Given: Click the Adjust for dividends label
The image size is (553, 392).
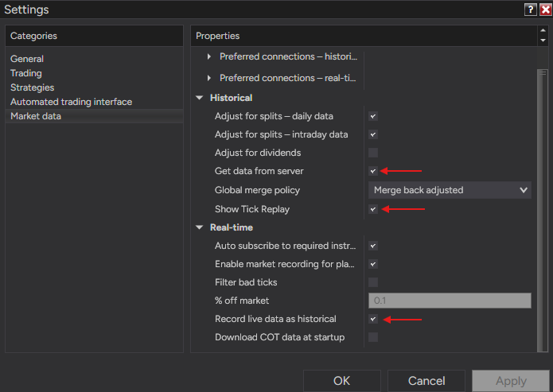Looking at the screenshot, I should pos(258,153).
